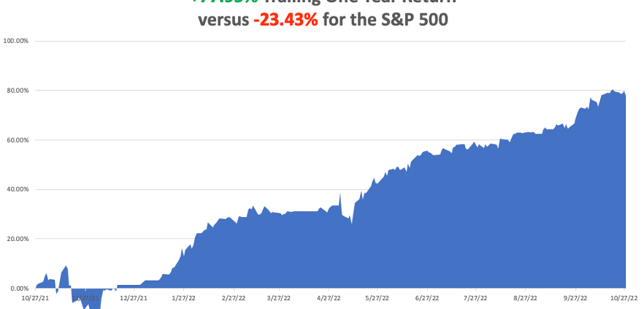The height and width of the screenshot is (309, 644).
Task: Click the 3/27/22 date label
Action: [x=279, y=298]
